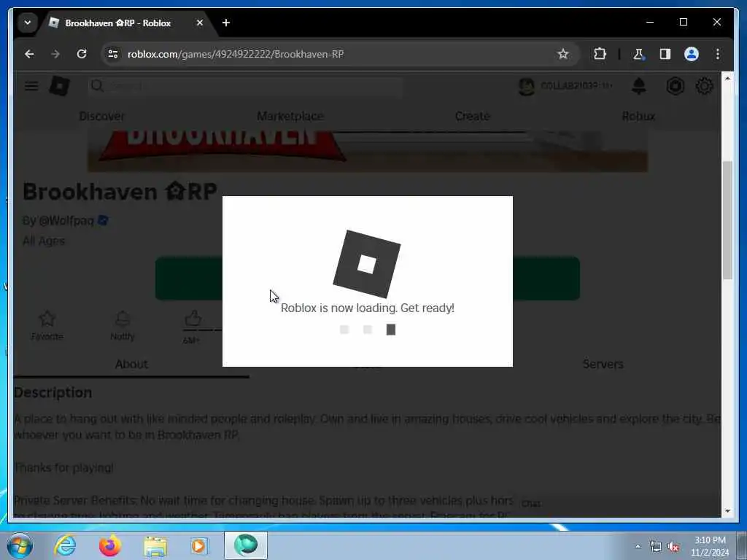Click the Brookhaven banner thumbnail
This screenshot has width=747, height=560.
click(x=368, y=152)
